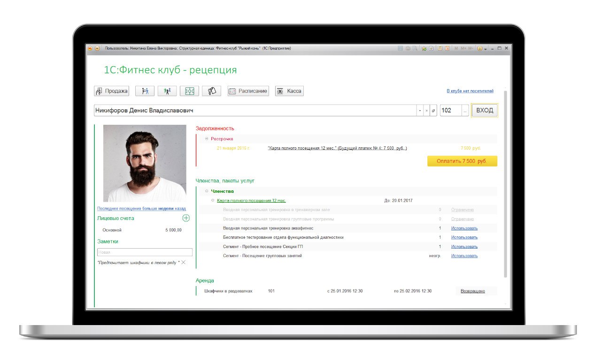Image resolution: width=601 pixels, height=364 pixels.
Task: Click the second orange arrow icon in title bar
Action: point(97,48)
